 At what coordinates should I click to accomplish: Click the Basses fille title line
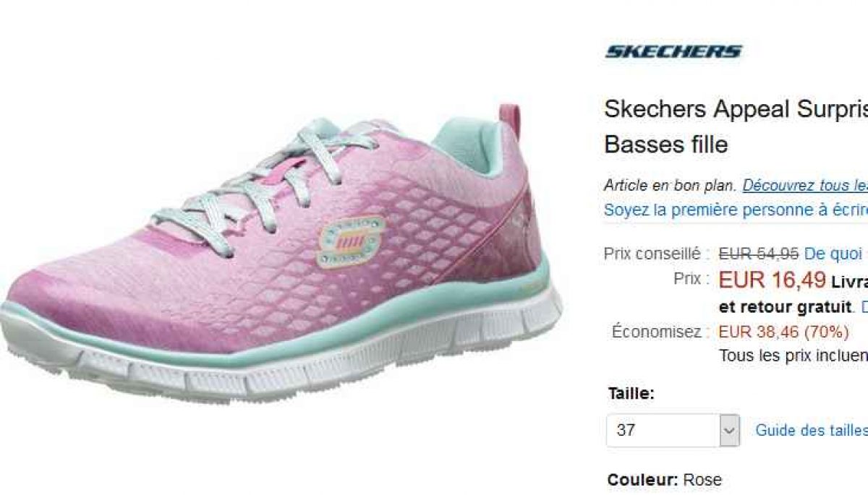tap(665, 145)
